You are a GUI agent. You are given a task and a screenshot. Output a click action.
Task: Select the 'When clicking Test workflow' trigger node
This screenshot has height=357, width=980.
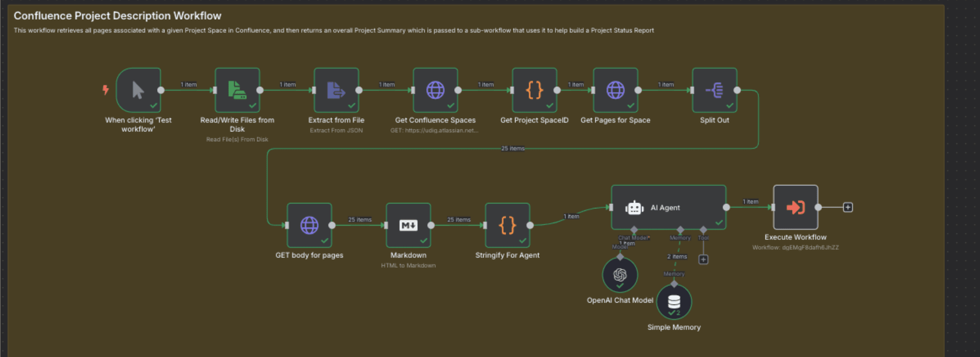tap(138, 90)
